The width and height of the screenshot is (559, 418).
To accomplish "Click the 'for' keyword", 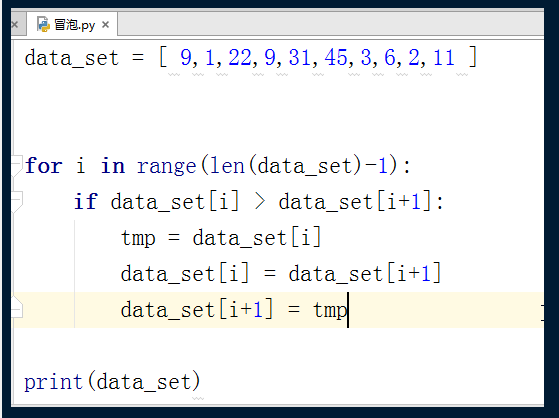I will coord(43,166).
